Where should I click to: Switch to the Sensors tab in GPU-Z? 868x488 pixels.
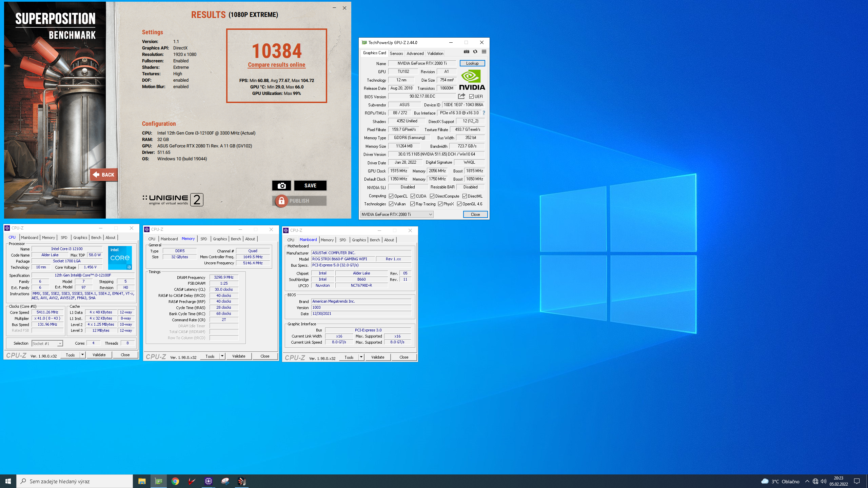[x=396, y=54]
